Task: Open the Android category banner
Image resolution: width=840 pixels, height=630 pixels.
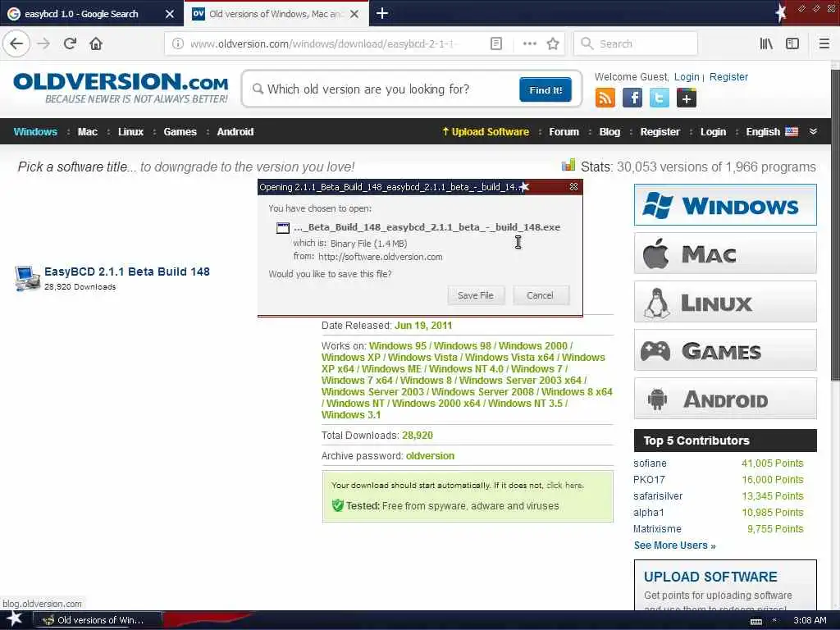Action: click(725, 399)
